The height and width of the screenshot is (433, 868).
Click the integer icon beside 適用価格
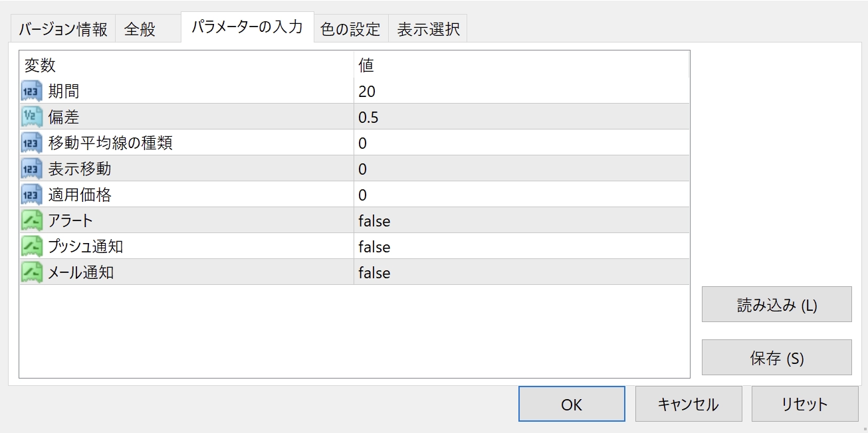click(x=31, y=195)
